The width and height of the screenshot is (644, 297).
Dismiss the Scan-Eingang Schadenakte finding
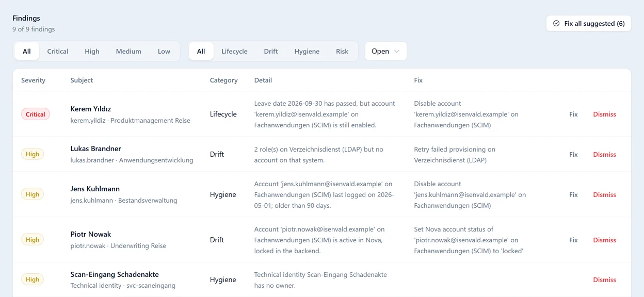point(604,280)
